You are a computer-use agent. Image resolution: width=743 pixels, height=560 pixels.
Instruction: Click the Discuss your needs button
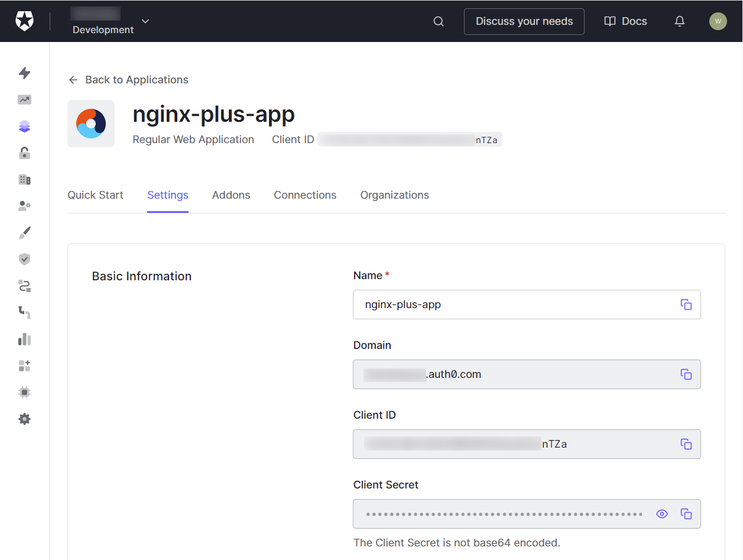coord(524,21)
